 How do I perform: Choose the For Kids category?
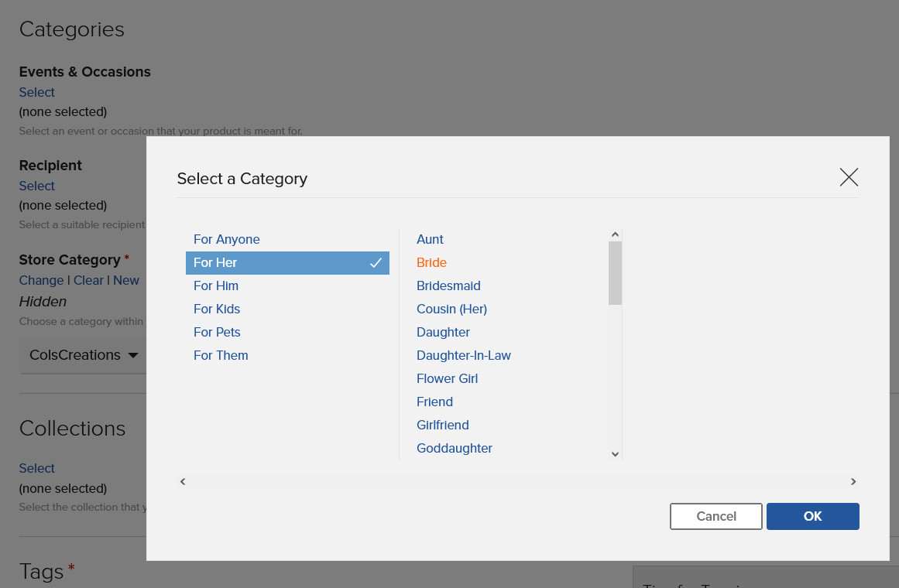(x=217, y=309)
